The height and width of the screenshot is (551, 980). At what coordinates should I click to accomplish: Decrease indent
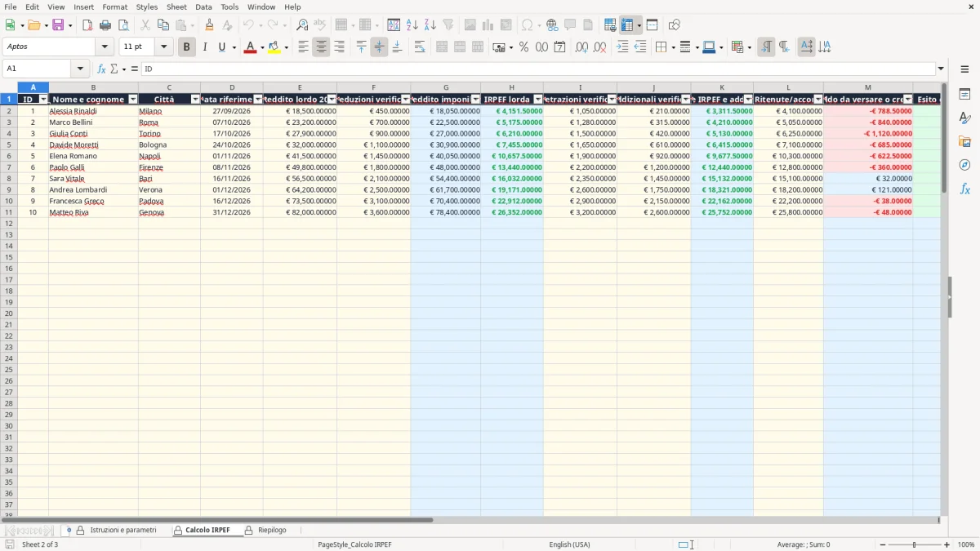tap(640, 47)
